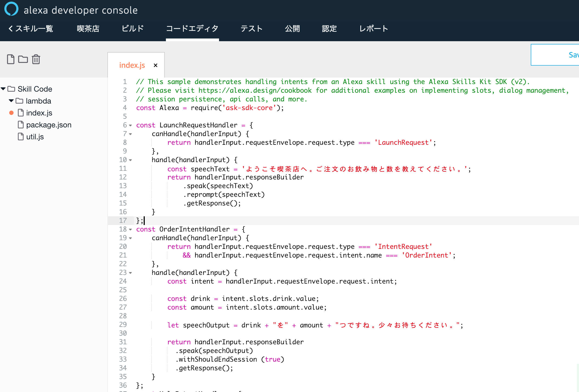Click the Alexa logo ring icon
579x392 pixels.
[x=11, y=9]
